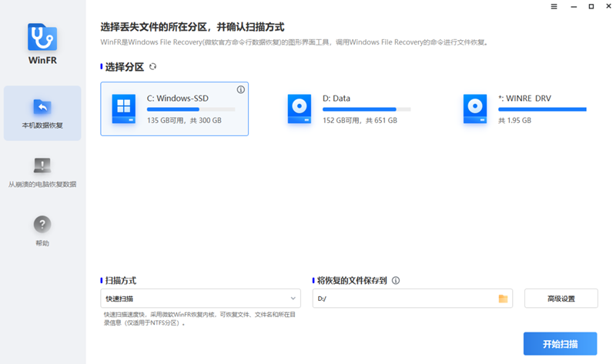Click the WinFR logo icon
The image size is (616, 364).
(42, 37)
